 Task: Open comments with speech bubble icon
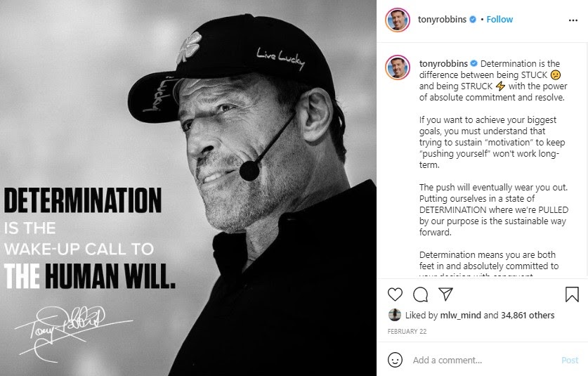420,294
